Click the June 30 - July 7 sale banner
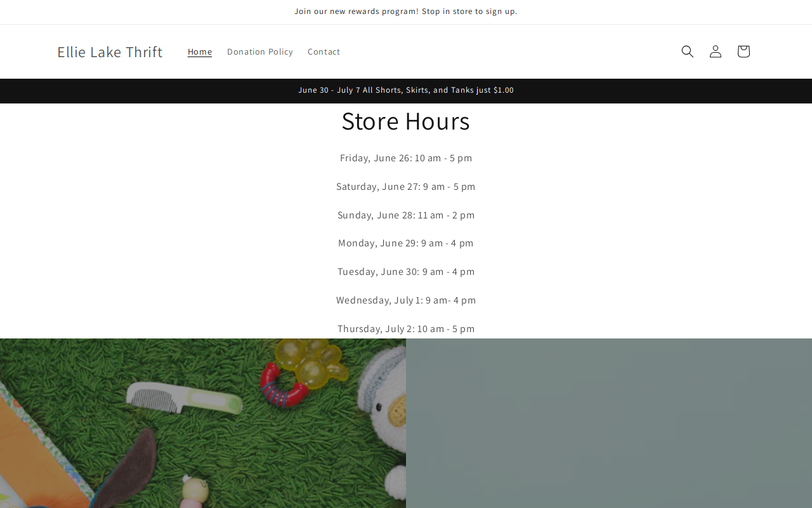 pos(406,90)
